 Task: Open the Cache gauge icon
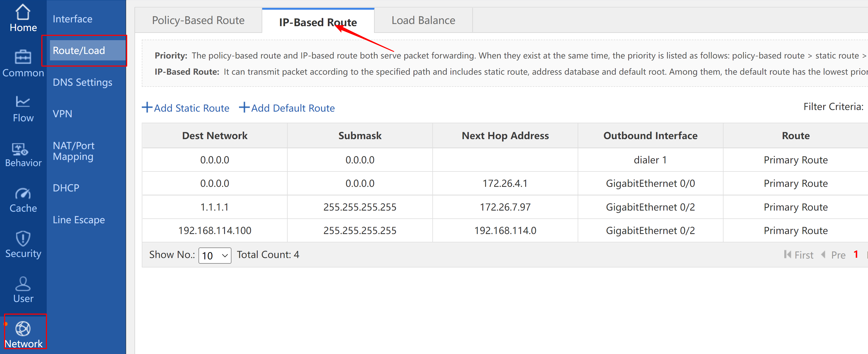pos(23,194)
